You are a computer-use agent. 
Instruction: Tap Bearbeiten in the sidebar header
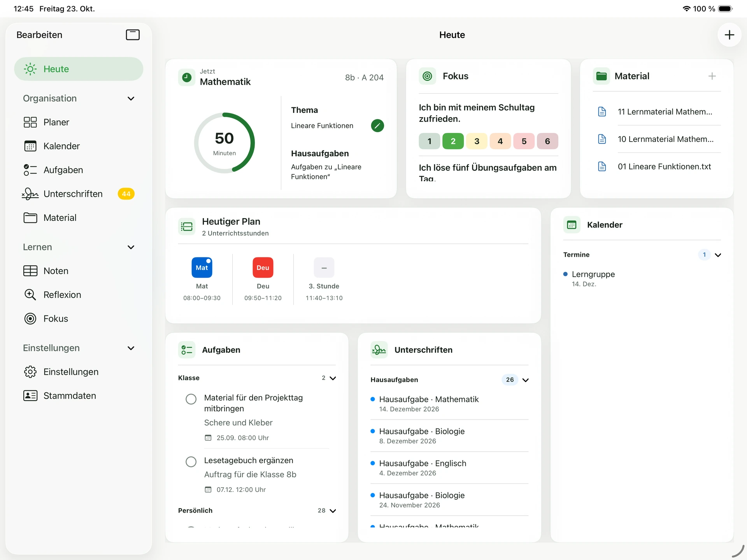click(x=39, y=35)
